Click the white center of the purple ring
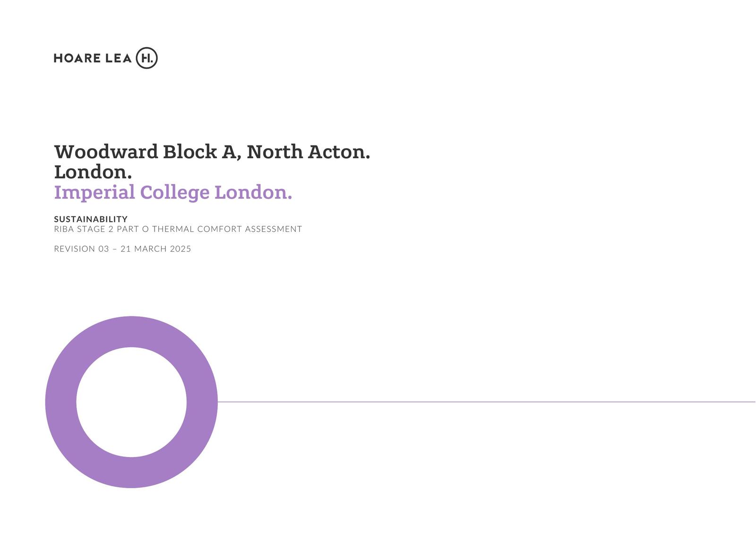The width and height of the screenshot is (756, 534). click(x=131, y=402)
